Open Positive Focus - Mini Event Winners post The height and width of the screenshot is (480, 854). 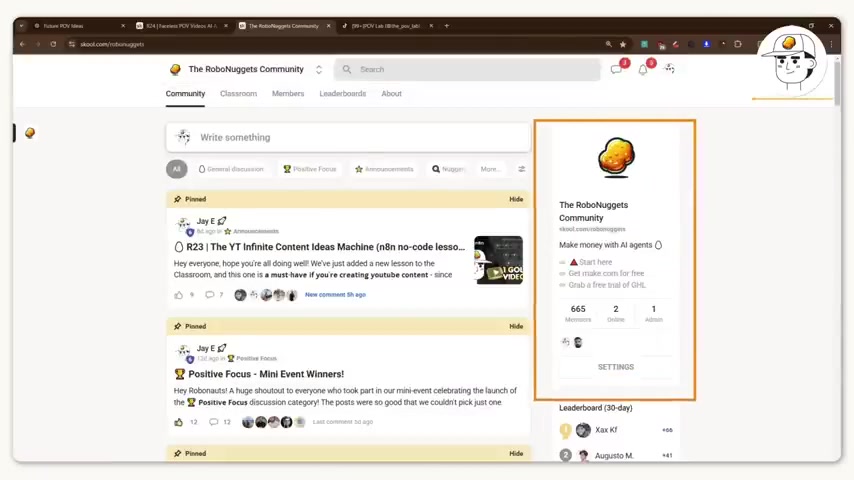[x=259, y=374]
